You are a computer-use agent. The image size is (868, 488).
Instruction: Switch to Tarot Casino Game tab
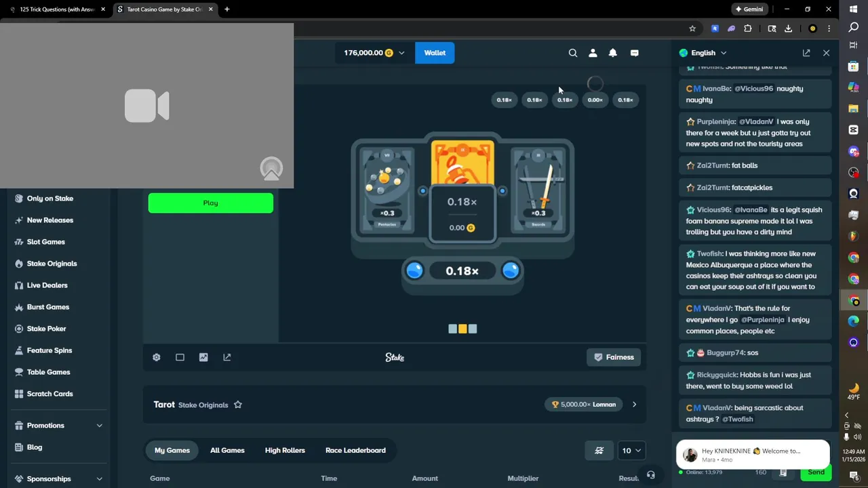[x=165, y=9]
